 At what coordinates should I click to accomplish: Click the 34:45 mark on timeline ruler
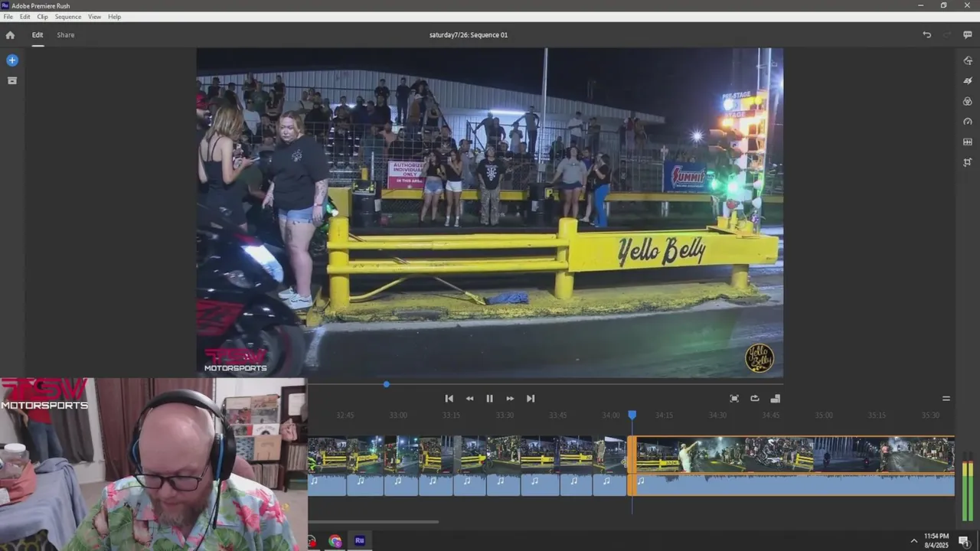770,416
